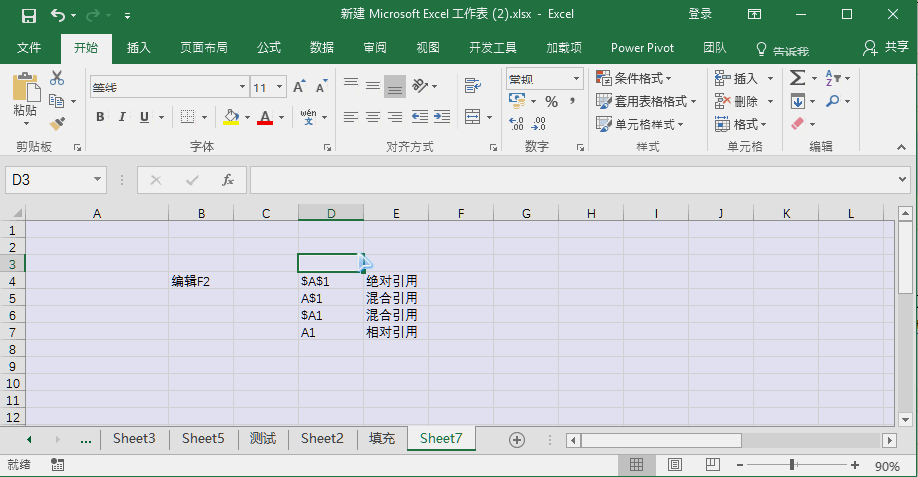
Task: Click the wén phonetic guide icon
Action: point(309,117)
